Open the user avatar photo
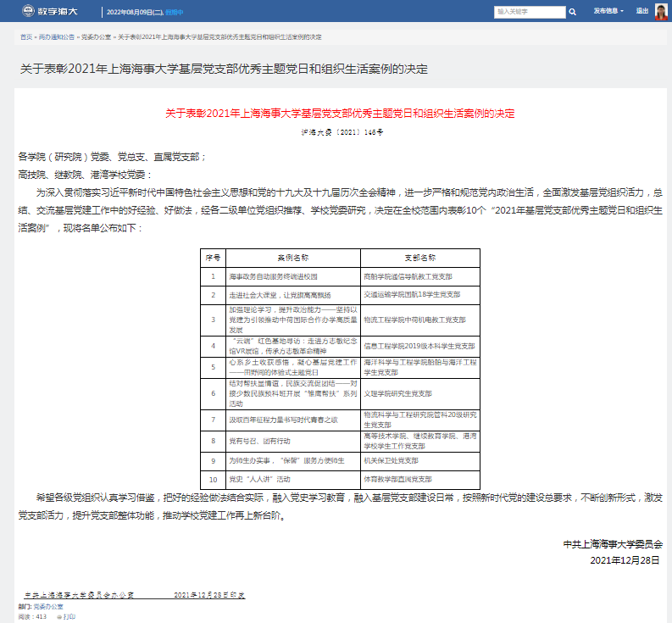This screenshot has width=672, height=623. click(x=661, y=12)
